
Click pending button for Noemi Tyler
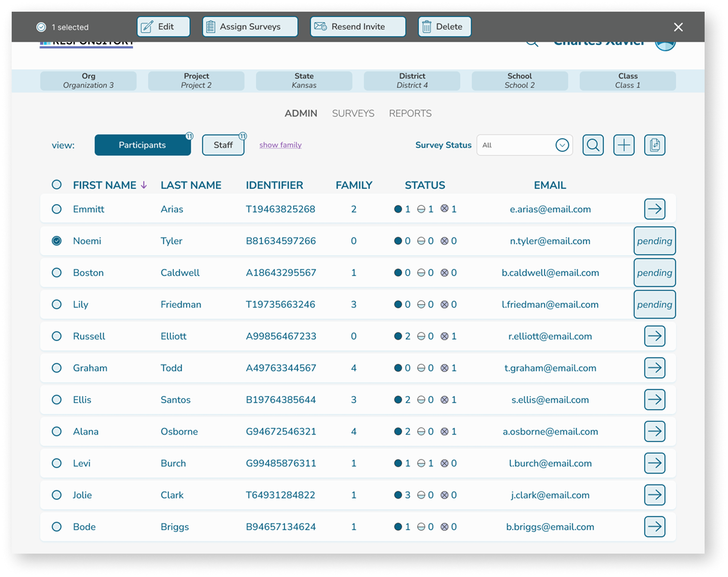[654, 241]
